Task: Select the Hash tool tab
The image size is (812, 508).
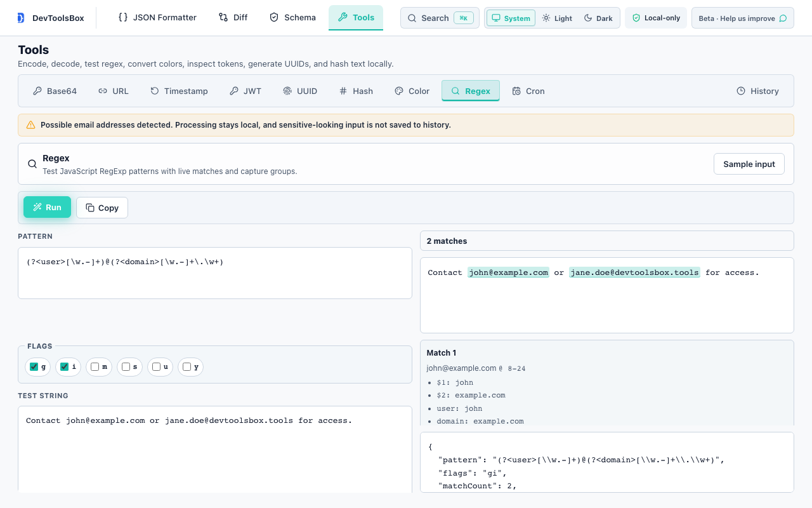Action: point(356,91)
